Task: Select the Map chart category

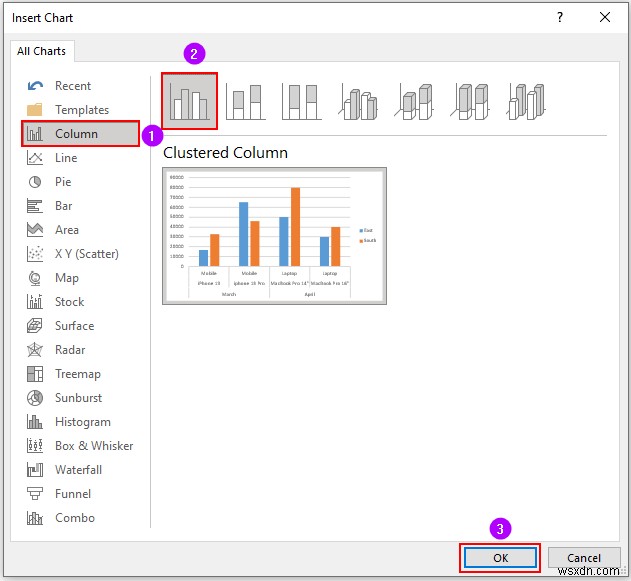Action: click(80, 278)
